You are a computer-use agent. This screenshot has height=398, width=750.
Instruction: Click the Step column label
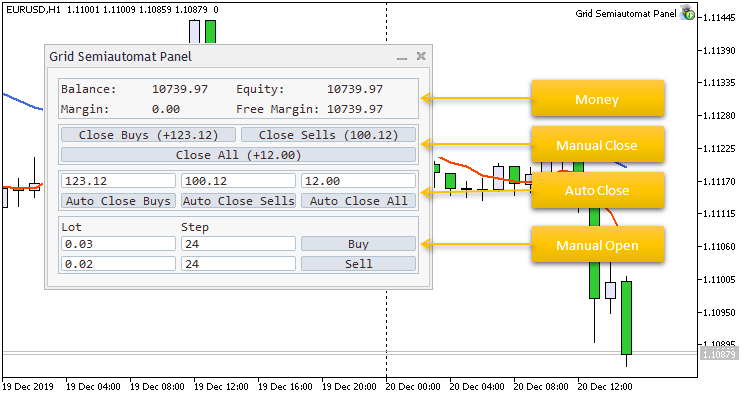[x=195, y=227]
